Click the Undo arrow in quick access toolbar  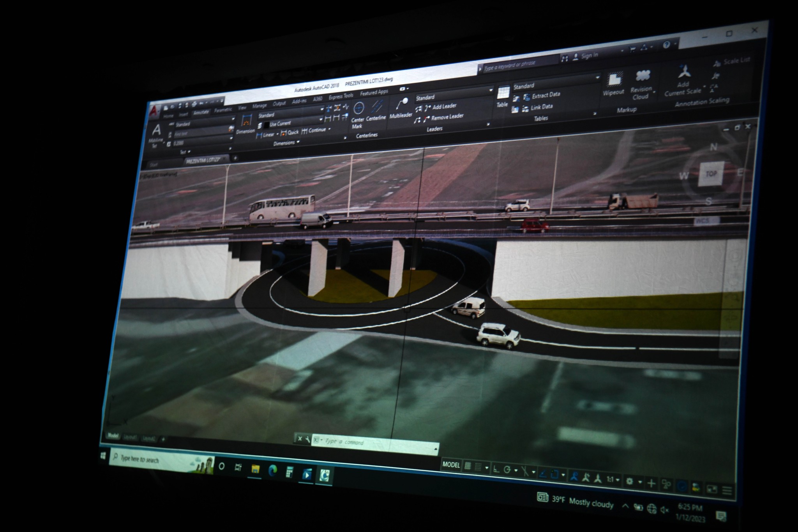click(x=202, y=103)
